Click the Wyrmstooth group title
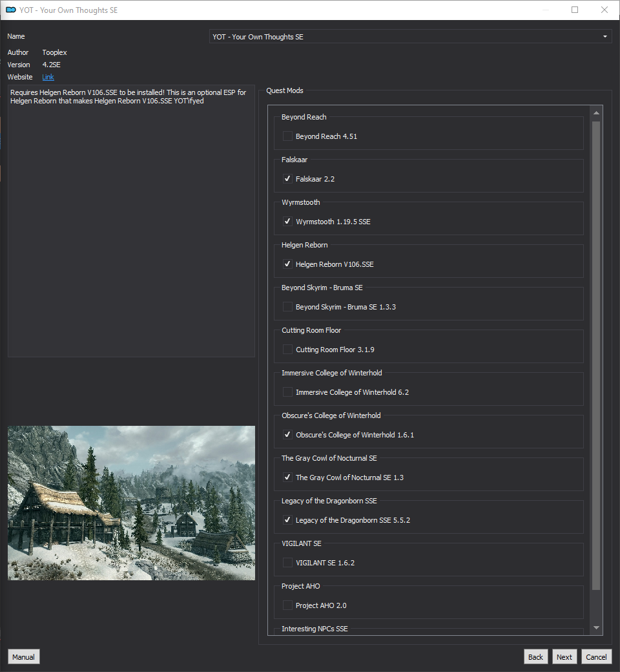The height and width of the screenshot is (672, 620). click(301, 202)
